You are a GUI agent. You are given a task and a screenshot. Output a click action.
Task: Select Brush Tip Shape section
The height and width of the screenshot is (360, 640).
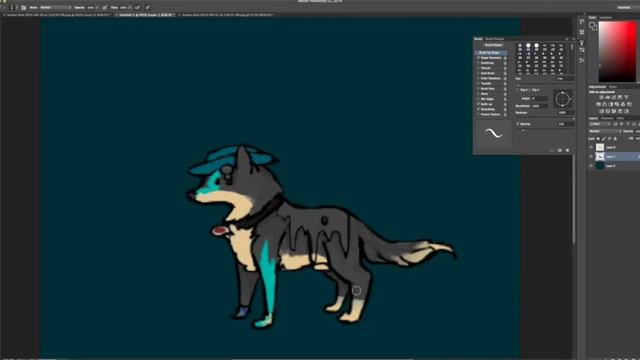click(491, 53)
